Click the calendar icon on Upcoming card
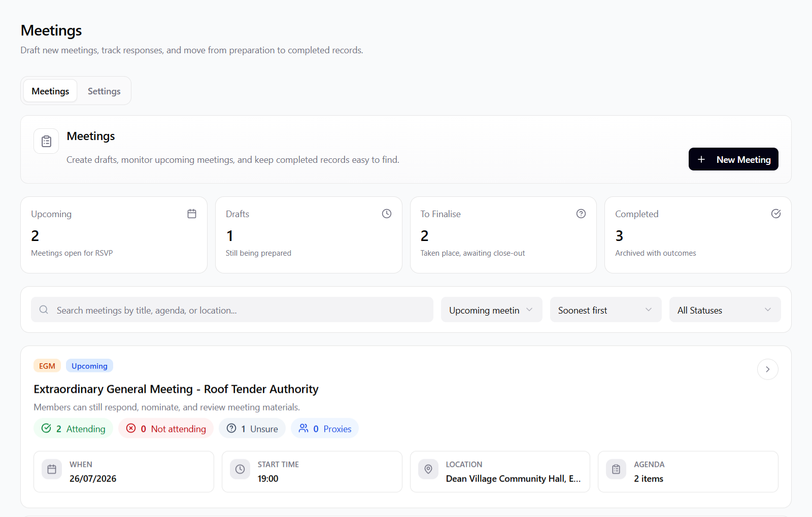The height and width of the screenshot is (517, 812). [192, 214]
